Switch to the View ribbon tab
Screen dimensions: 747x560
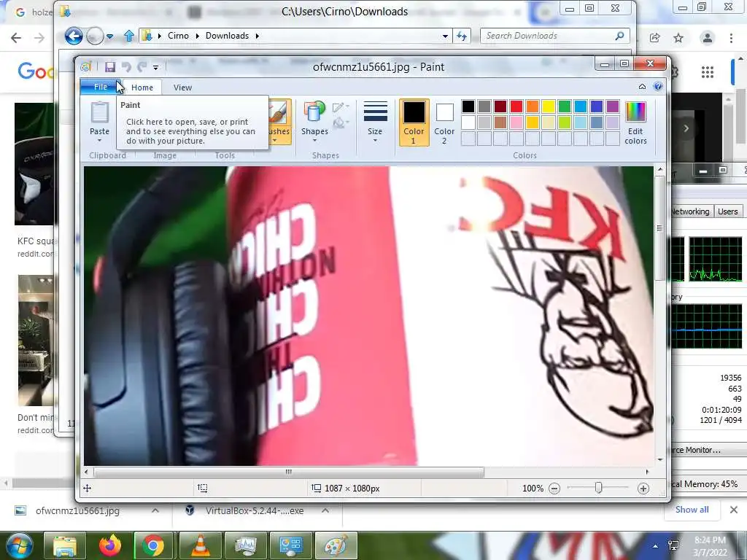[x=182, y=87]
